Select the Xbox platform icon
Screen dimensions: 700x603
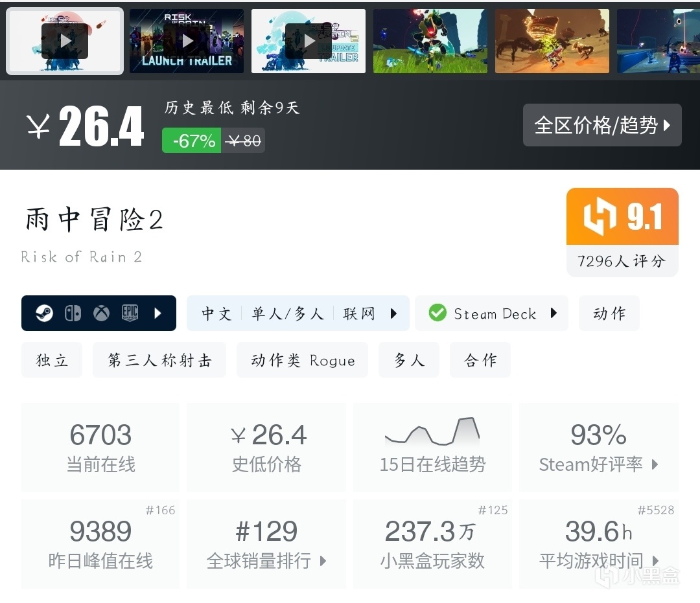[101, 313]
